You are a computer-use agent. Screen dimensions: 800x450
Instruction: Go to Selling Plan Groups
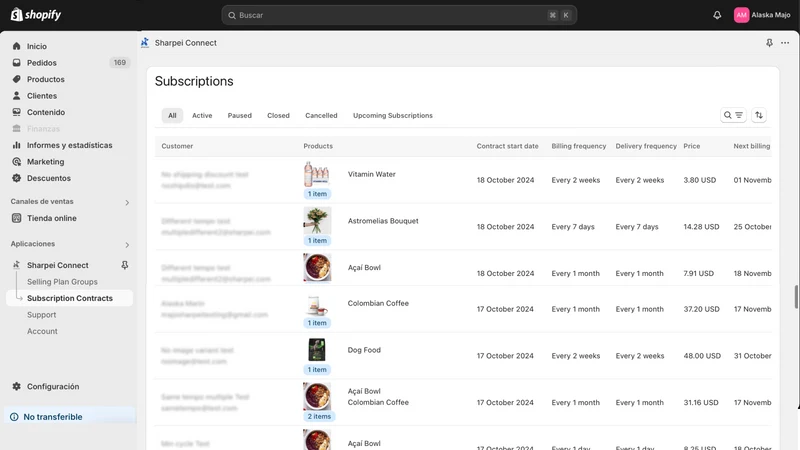[x=62, y=282]
